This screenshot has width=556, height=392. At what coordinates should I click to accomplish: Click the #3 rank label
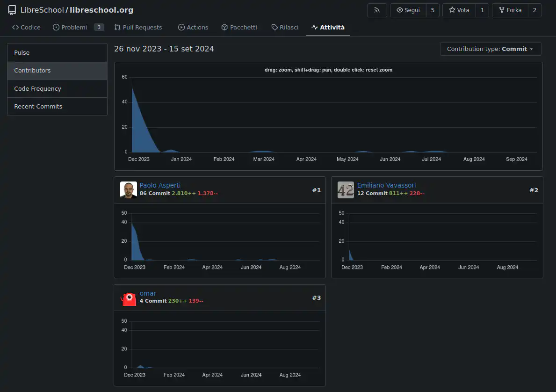316,298
